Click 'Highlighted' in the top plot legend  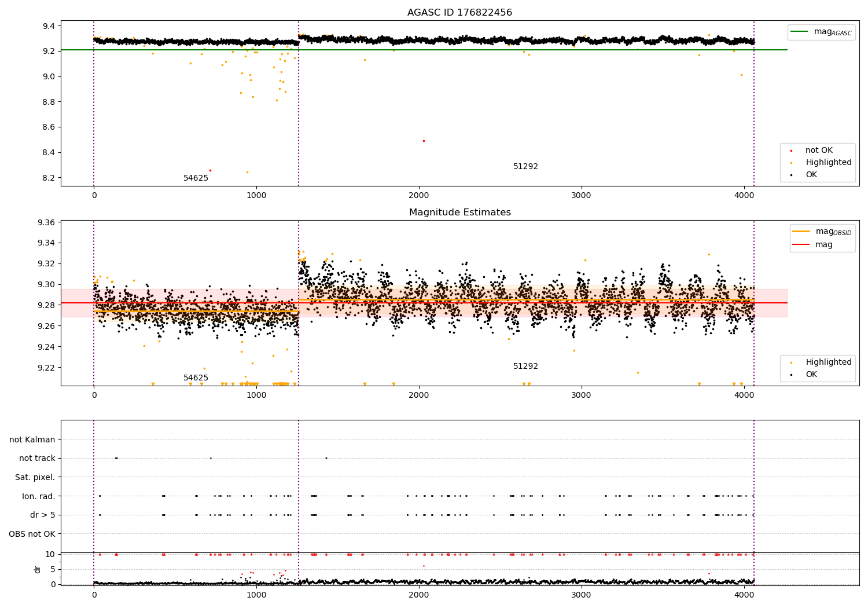tap(829, 163)
